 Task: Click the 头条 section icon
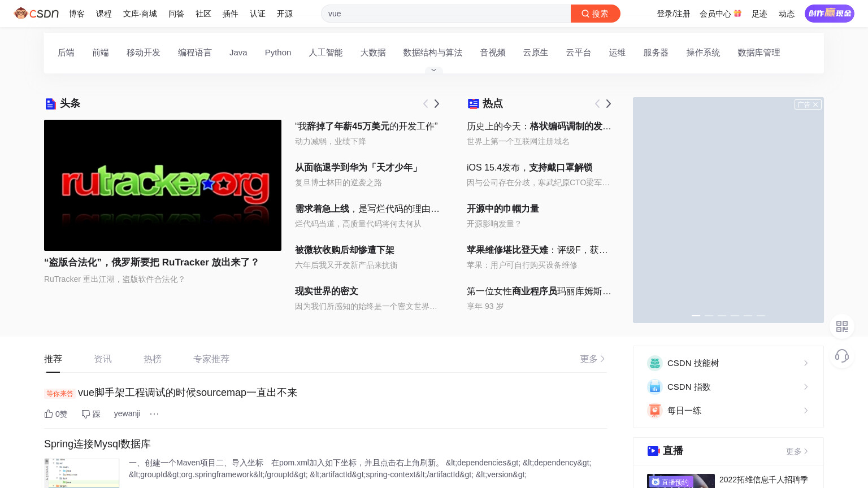(x=50, y=103)
